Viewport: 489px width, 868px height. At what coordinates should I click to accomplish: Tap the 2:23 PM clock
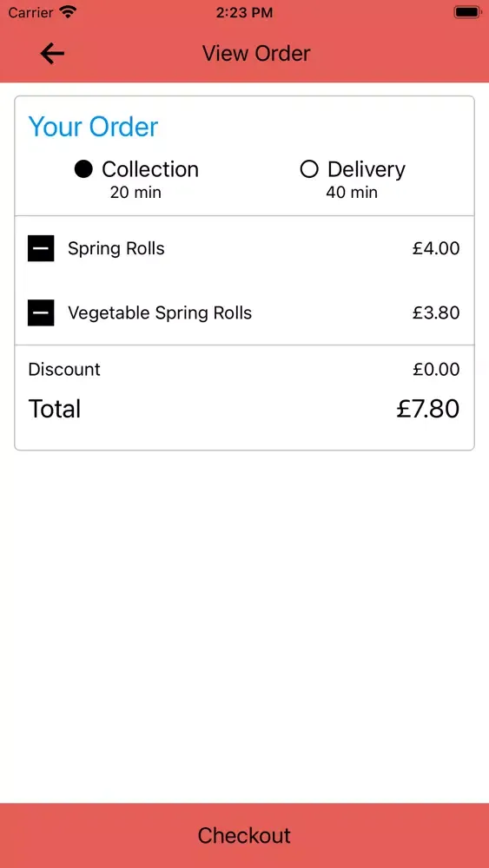pos(244,13)
